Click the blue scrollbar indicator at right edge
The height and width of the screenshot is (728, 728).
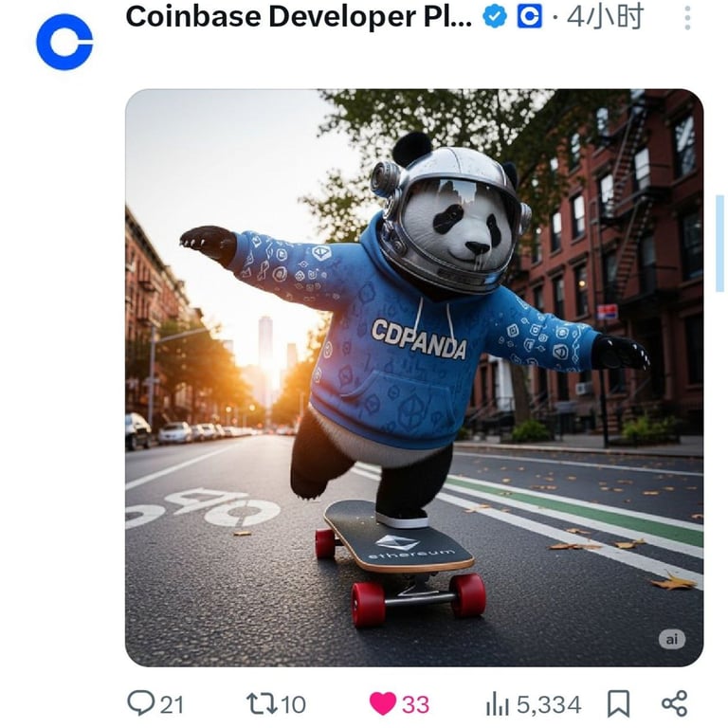(x=720, y=244)
